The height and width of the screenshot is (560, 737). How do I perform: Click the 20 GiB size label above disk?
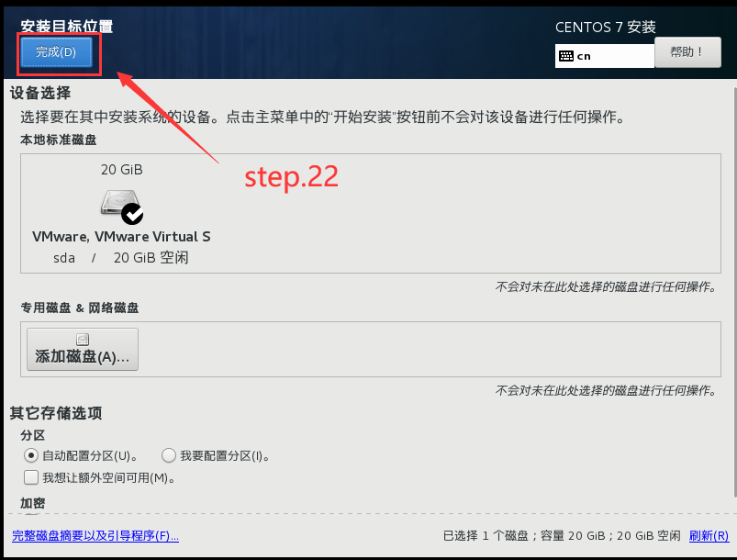pyautogui.click(x=122, y=170)
